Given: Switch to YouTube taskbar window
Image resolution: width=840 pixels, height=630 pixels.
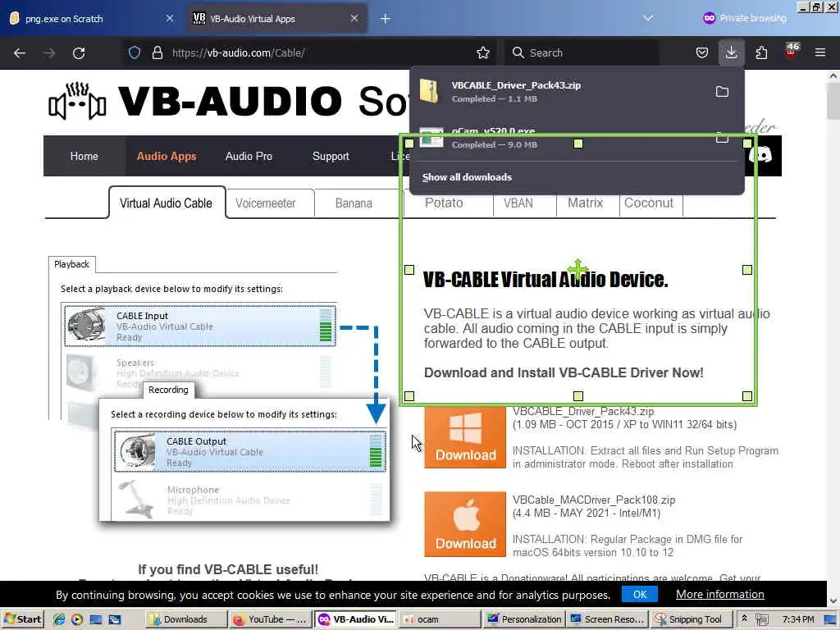Looking at the screenshot, I should pyautogui.click(x=270, y=619).
